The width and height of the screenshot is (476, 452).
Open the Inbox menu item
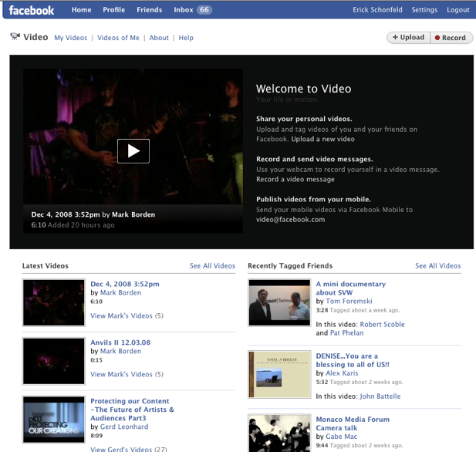192,10
